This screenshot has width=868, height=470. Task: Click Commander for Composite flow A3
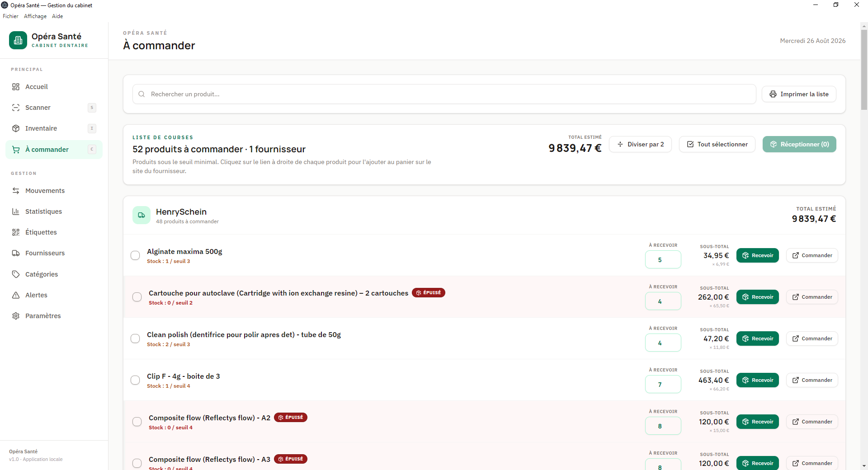click(x=812, y=463)
